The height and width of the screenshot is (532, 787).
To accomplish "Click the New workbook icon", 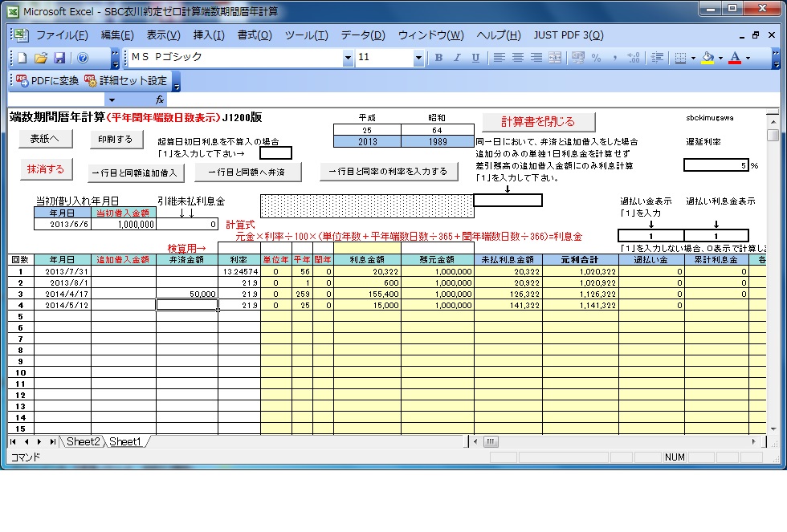I will point(22,58).
